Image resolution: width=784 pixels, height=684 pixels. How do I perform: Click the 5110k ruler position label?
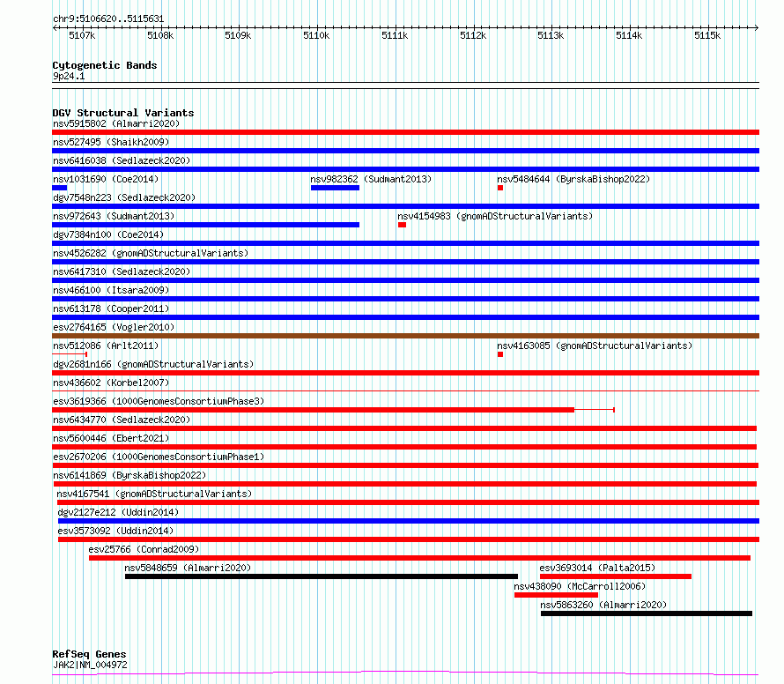(x=316, y=35)
